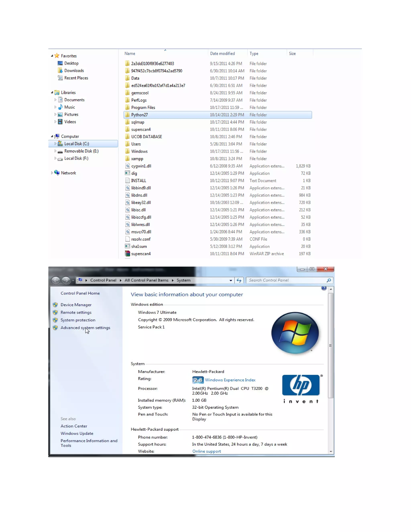
Task: Open the Action Center link
Action: pyautogui.click(x=74, y=426)
